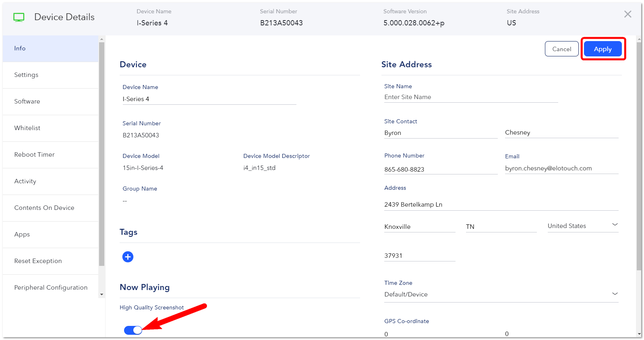The image size is (644, 340).
Task: Click the main panel vertical scrollbar
Action: pos(639,156)
